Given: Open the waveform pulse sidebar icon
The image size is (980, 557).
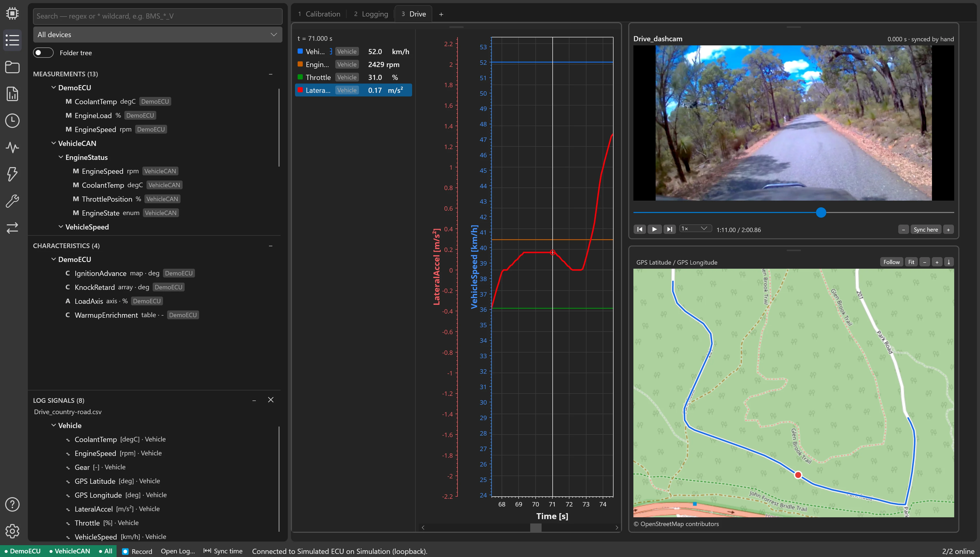Looking at the screenshot, I should (x=12, y=147).
